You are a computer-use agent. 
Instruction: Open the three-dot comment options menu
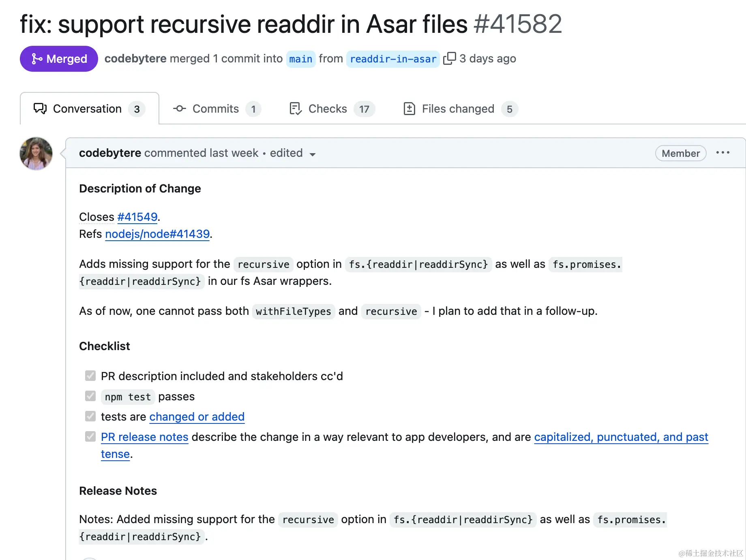[722, 153]
